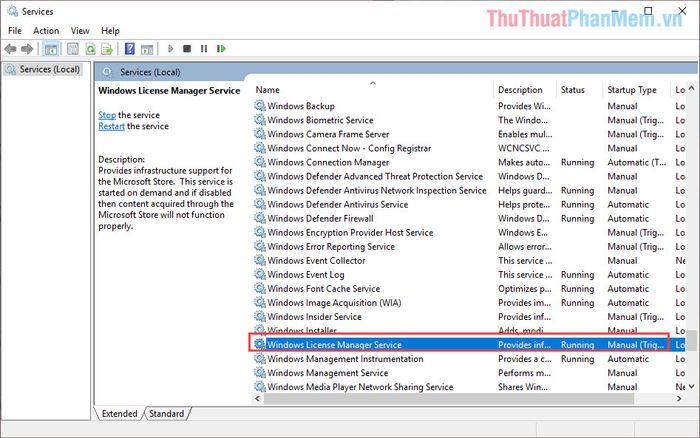Click the gear icon of Windows Insider Service
The height and width of the screenshot is (438, 700).
coord(260,317)
